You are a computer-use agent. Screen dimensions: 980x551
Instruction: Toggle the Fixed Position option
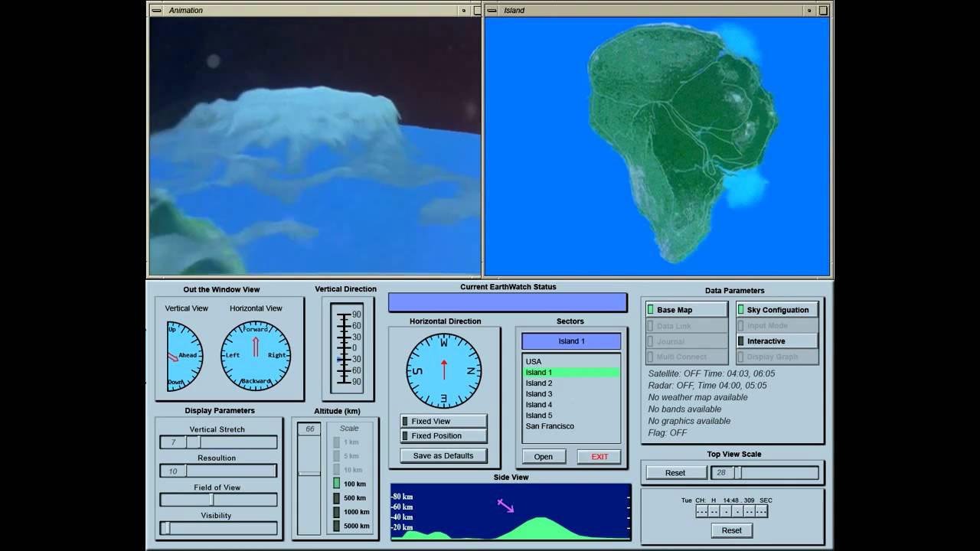coord(443,436)
